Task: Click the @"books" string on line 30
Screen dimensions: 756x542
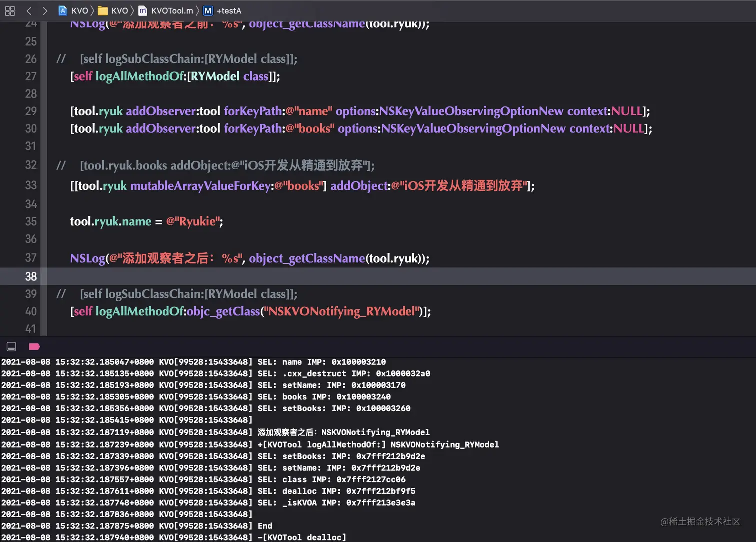Action: 310,128
